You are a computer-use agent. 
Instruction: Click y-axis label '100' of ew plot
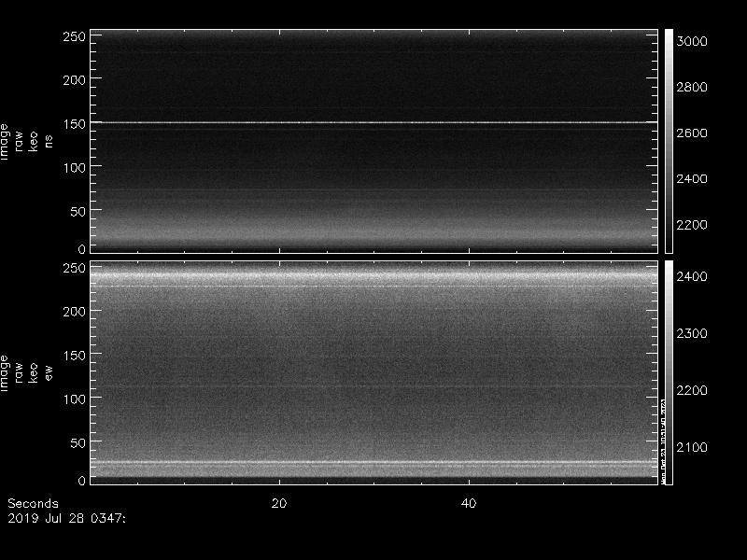click(75, 399)
